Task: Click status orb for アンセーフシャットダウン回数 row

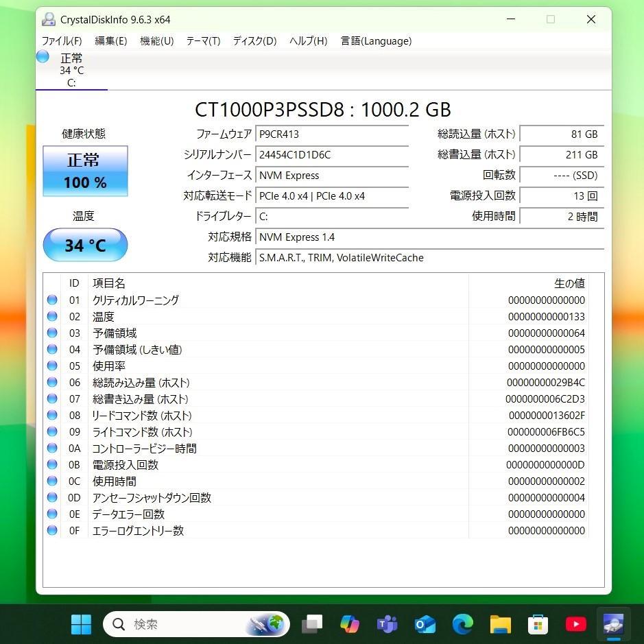Action: point(52,497)
